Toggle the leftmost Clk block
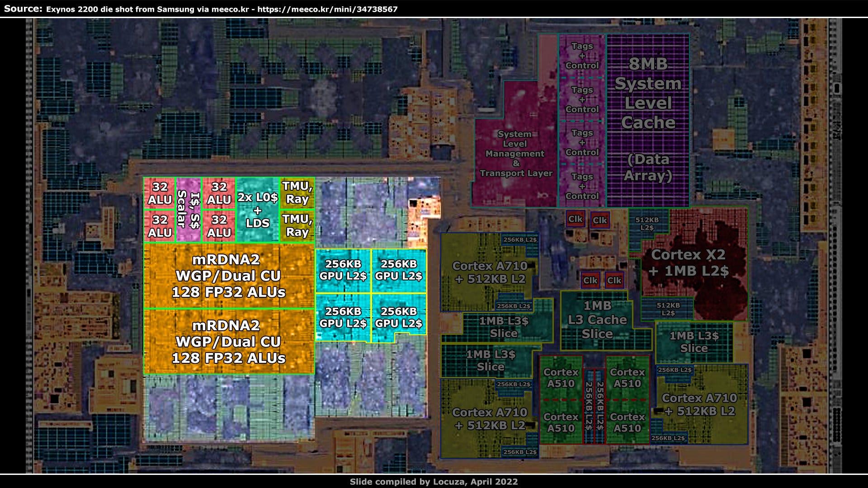Screen dimensions: 868x488 576,220
